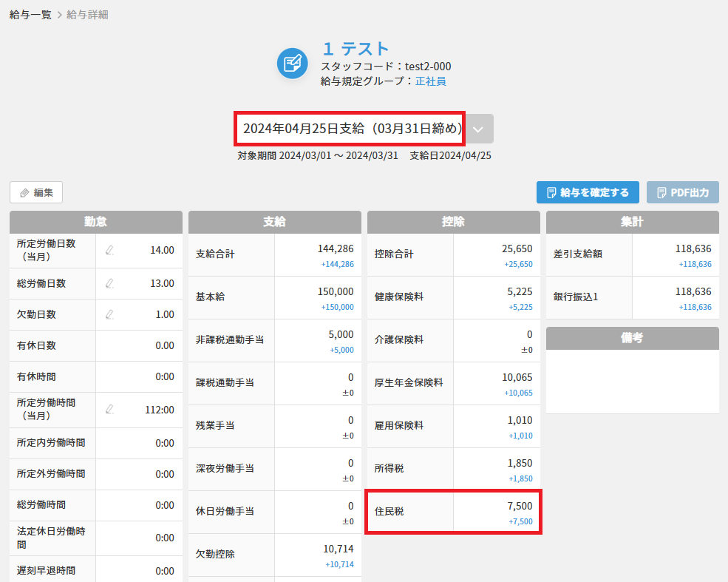Screen dimensions: 728x582
Task: Go back to 給与一覧 breadcrumb
Action: 30,14
